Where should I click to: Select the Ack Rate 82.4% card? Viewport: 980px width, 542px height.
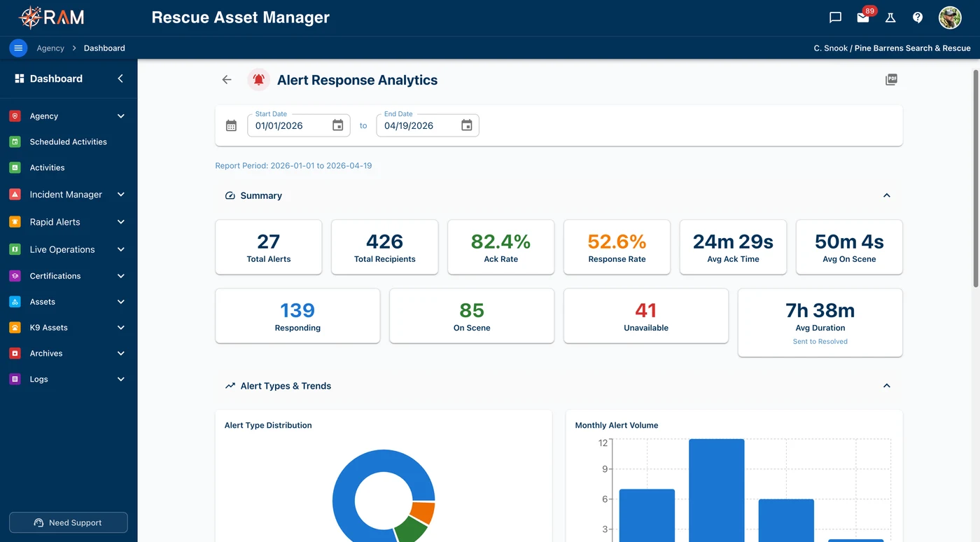pos(501,247)
